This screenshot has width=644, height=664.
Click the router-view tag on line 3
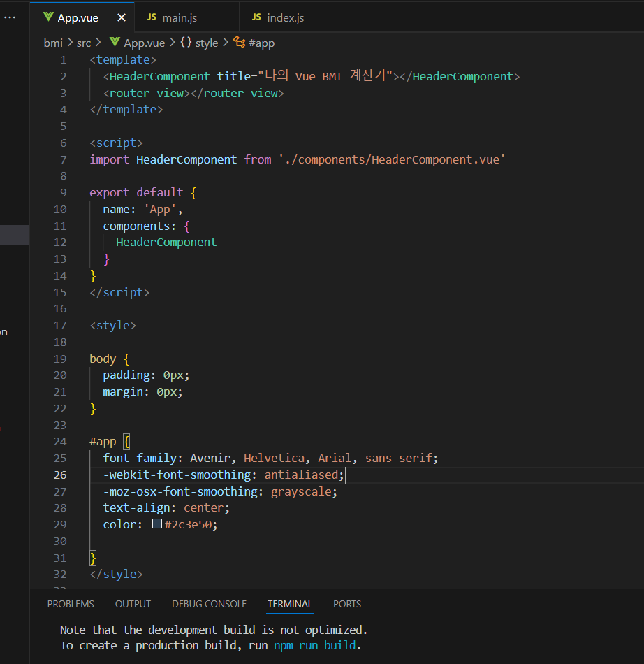193,93
